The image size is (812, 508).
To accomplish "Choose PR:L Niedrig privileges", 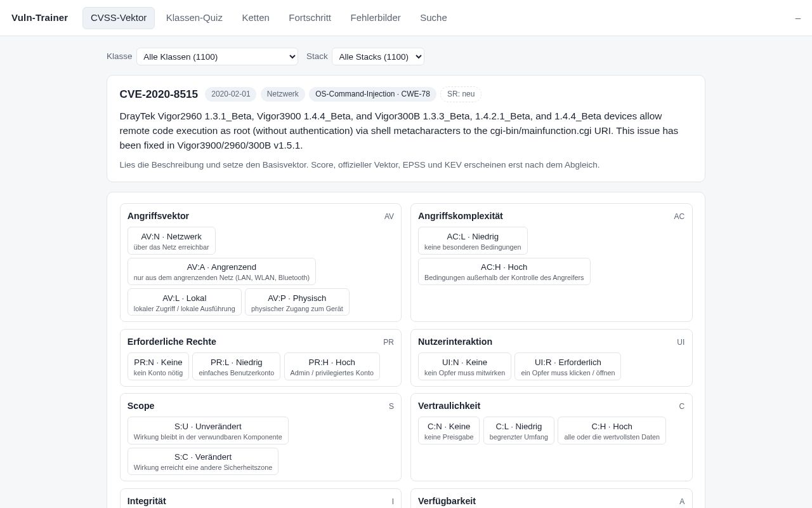I will tap(236, 366).
